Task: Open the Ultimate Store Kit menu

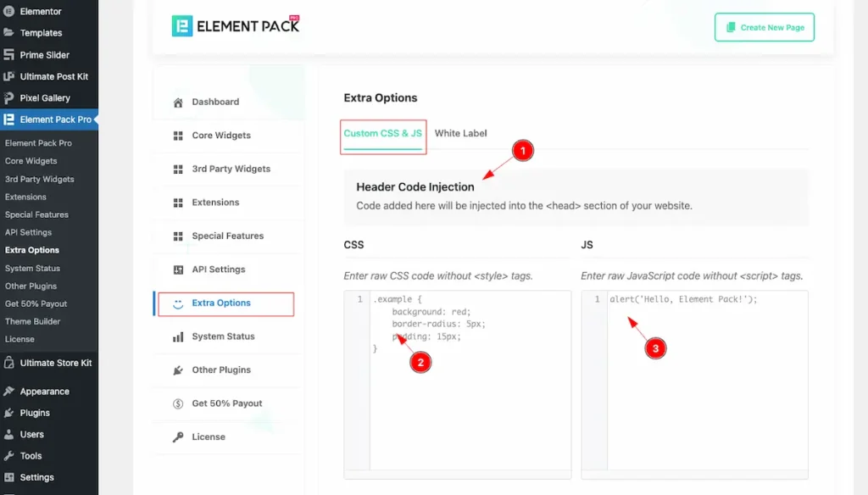Action: click(55, 363)
